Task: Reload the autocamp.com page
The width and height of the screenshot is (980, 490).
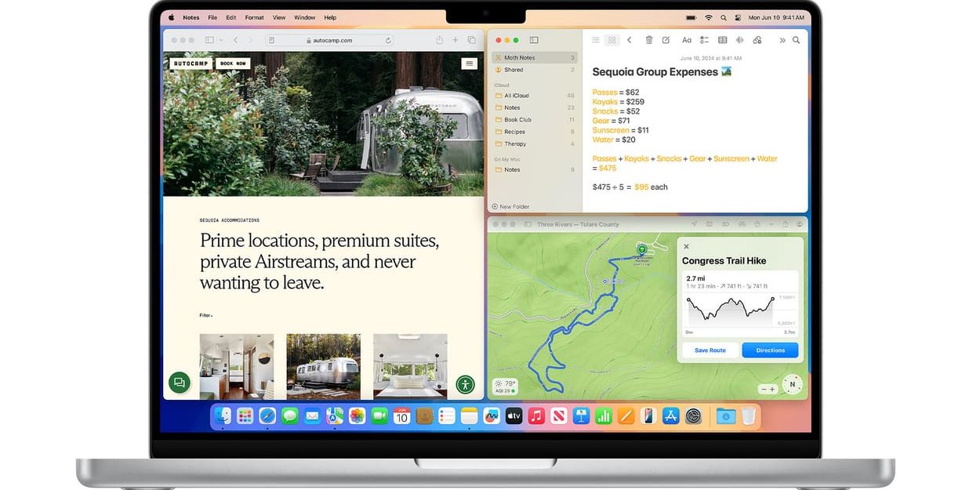Action: (388, 40)
